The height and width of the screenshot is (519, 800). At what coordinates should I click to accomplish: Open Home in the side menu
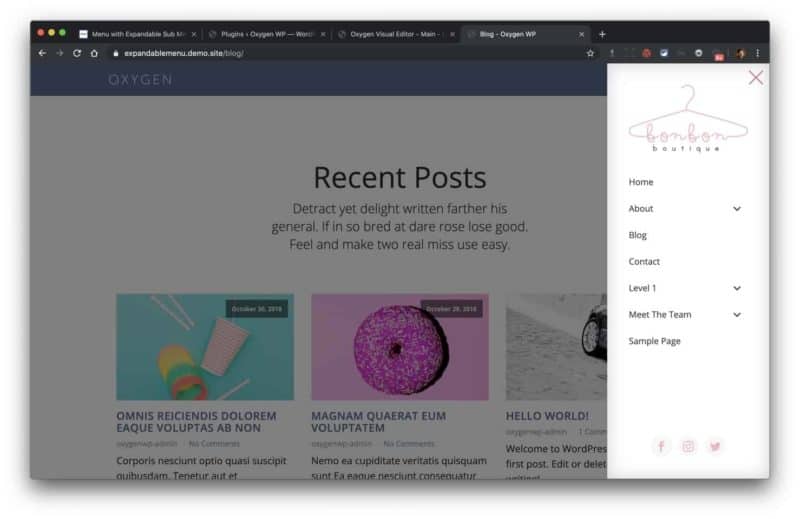[641, 182]
